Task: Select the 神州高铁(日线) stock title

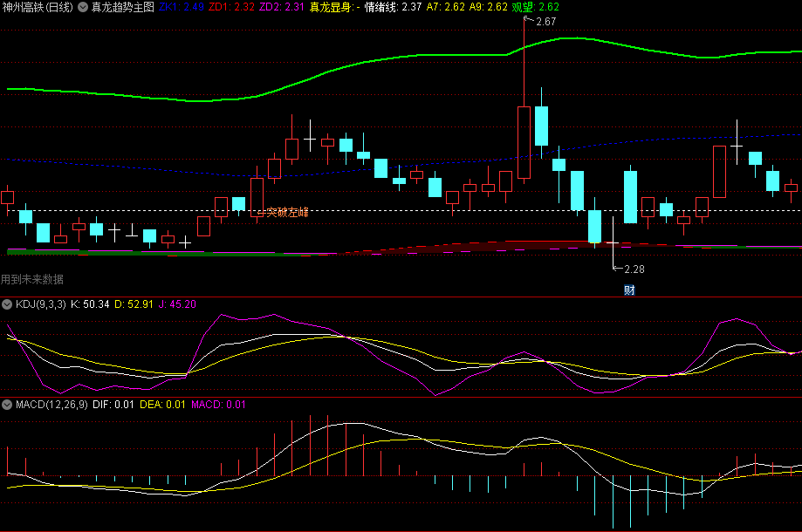Action: click(38, 7)
